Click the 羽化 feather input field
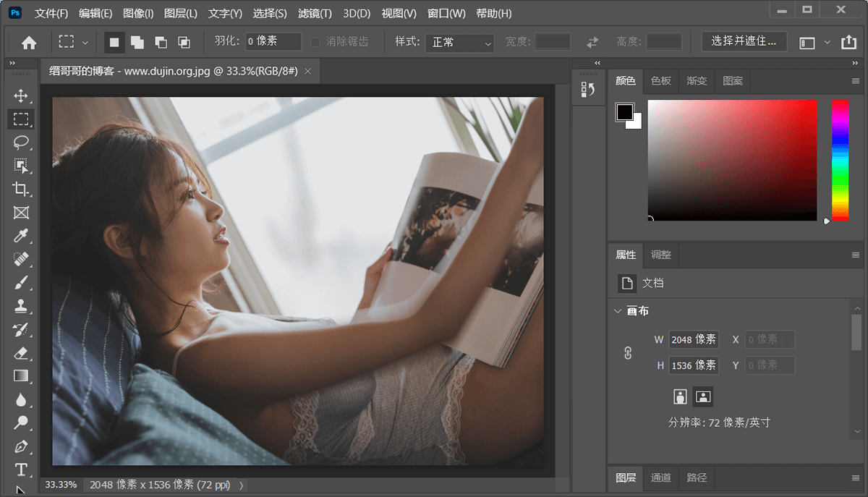Viewport: 868px width, 497px height. pyautogui.click(x=273, y=41)
